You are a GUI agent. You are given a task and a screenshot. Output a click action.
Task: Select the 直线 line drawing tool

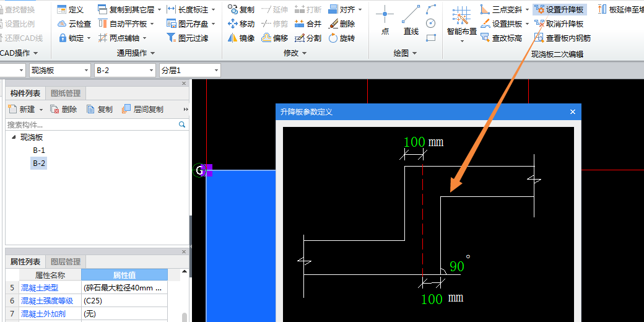tap(411, 20)
